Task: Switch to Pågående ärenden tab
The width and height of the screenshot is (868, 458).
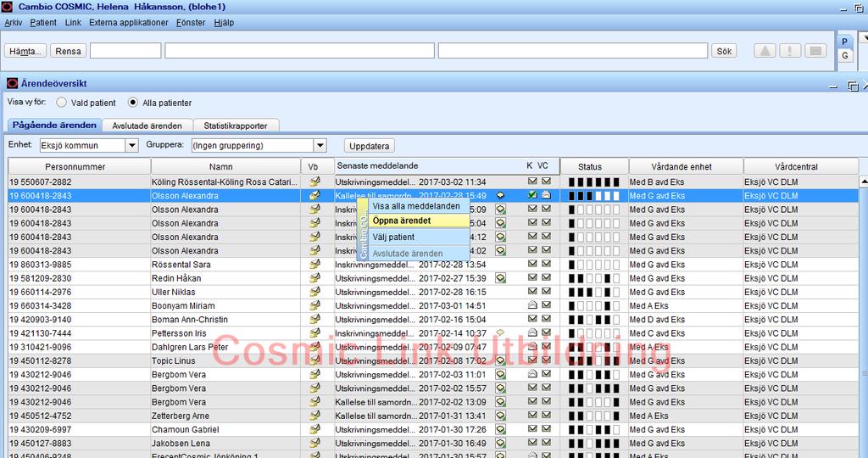Action: (x=54, y=126)
